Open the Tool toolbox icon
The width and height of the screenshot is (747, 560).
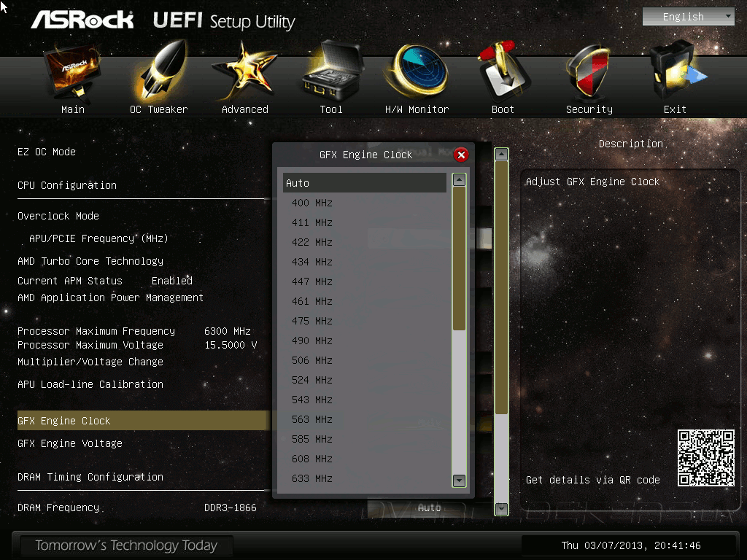coord(332,71)
